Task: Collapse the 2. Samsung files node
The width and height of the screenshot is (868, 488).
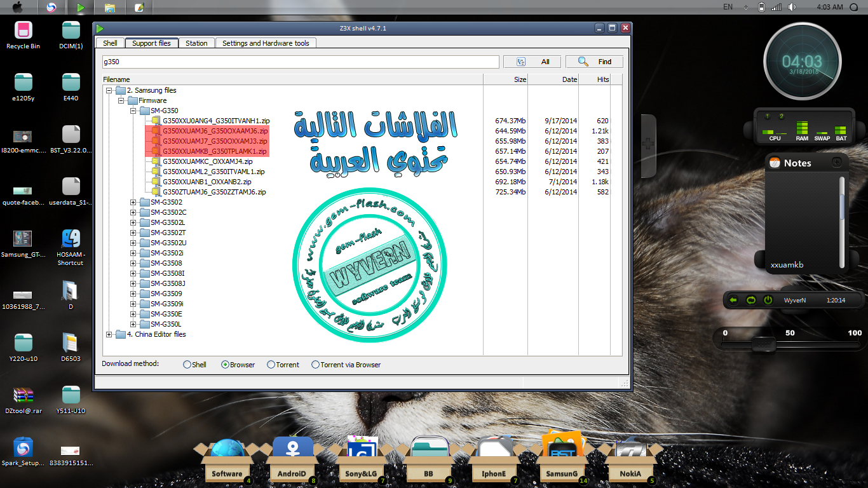Action: coord(109,90)
